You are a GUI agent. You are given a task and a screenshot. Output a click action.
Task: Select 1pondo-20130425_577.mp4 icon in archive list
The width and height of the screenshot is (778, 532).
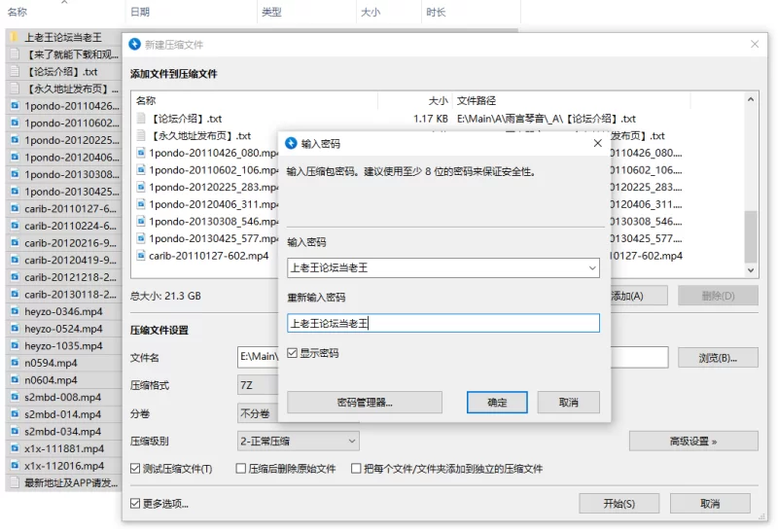[x=141, y=238]
